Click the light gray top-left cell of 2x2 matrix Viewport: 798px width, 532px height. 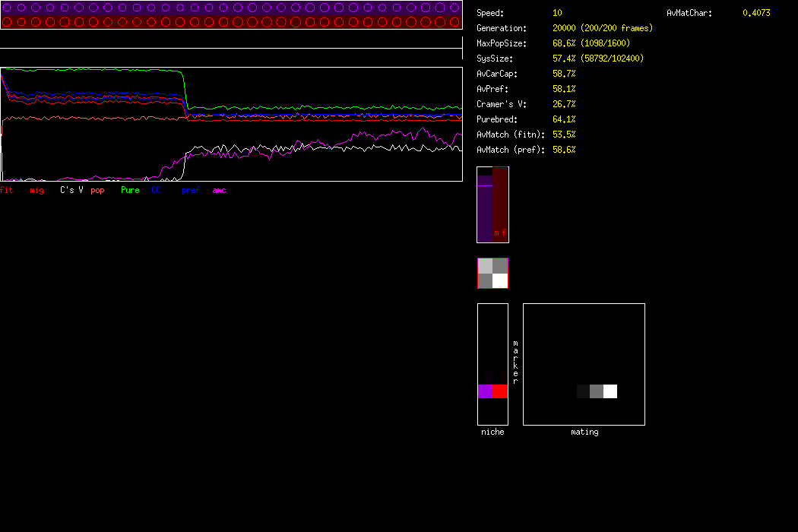tap(486, 266)
